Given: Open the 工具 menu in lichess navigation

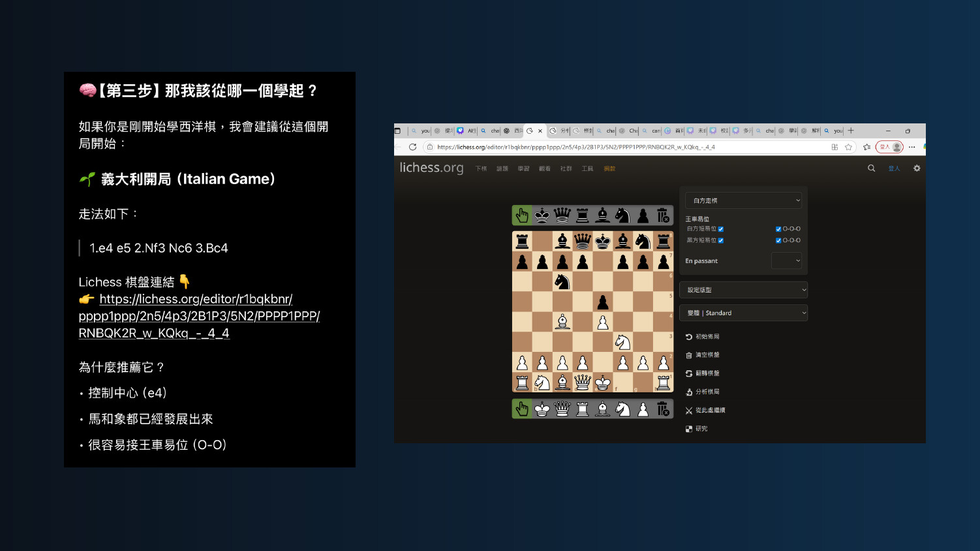Looking at the screenshot, I should coord(587,168).
